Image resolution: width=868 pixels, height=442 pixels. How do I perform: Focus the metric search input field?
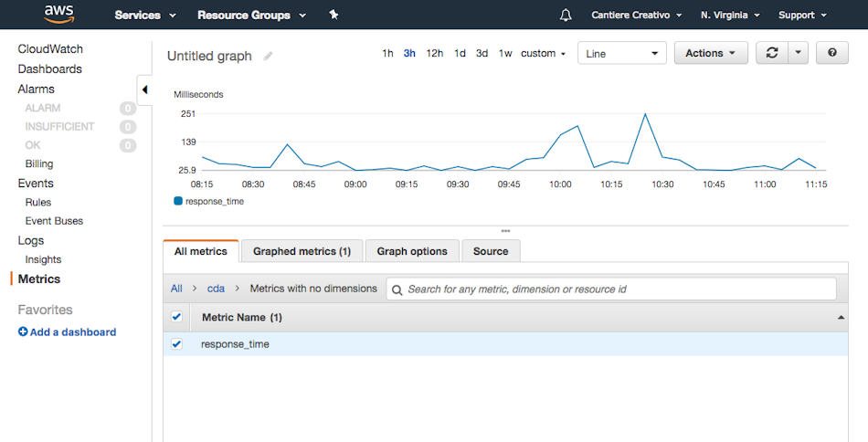click(610, 289)
